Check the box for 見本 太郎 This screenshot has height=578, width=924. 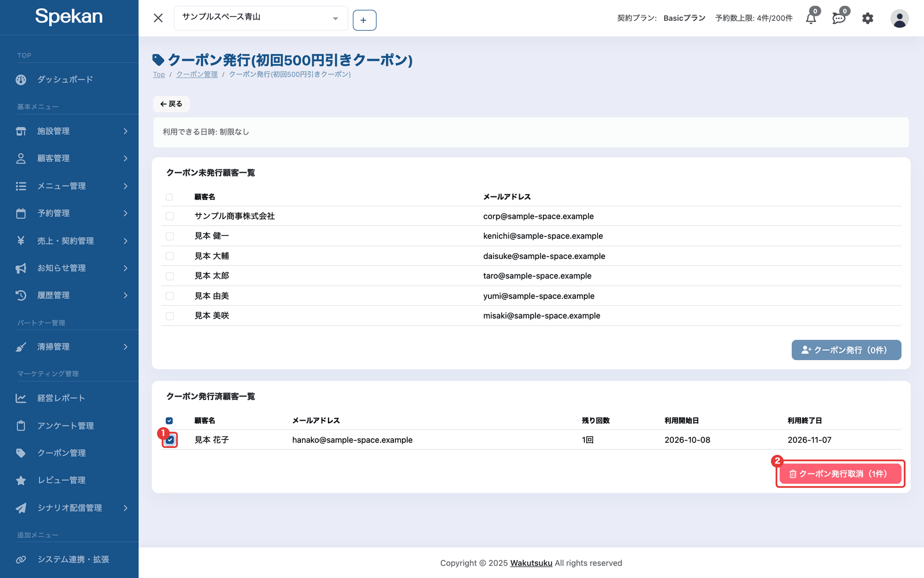(170, 276)
